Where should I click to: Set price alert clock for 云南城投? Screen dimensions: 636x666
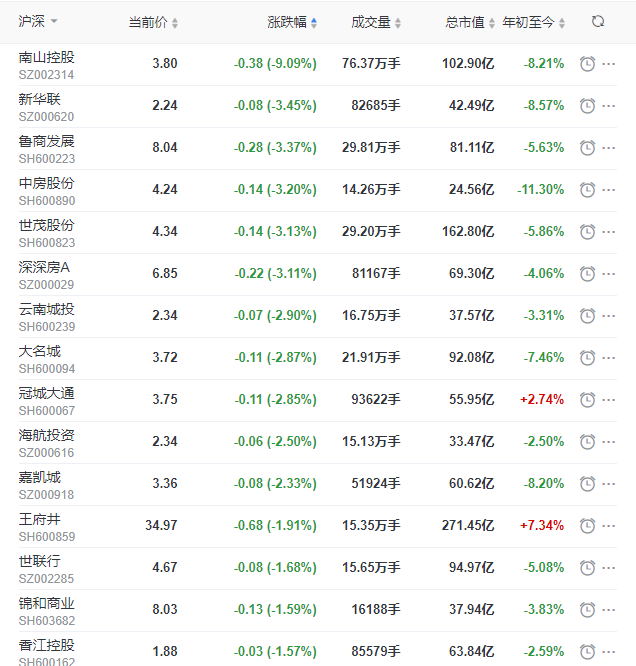[588, 316]
